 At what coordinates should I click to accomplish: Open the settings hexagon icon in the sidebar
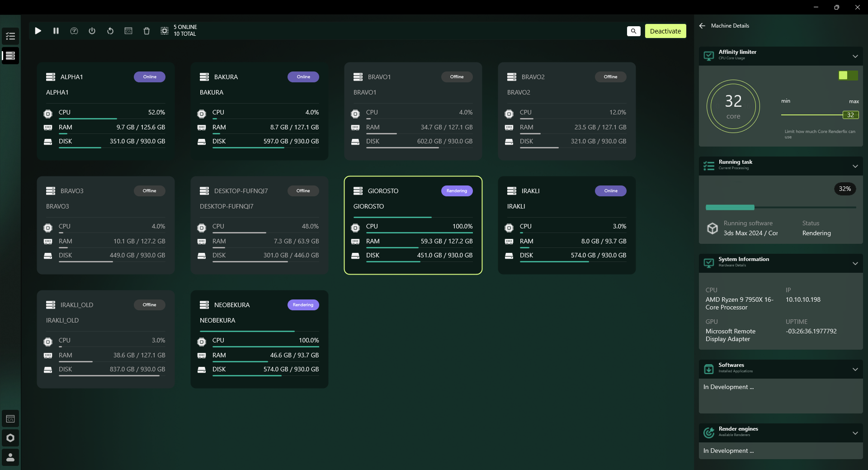coord(10,438)
